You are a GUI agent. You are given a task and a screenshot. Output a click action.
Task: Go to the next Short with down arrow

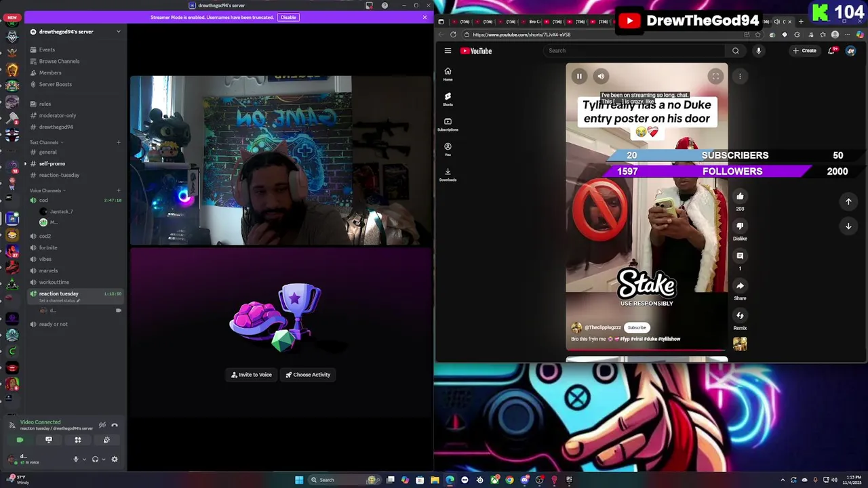point(848,226)
